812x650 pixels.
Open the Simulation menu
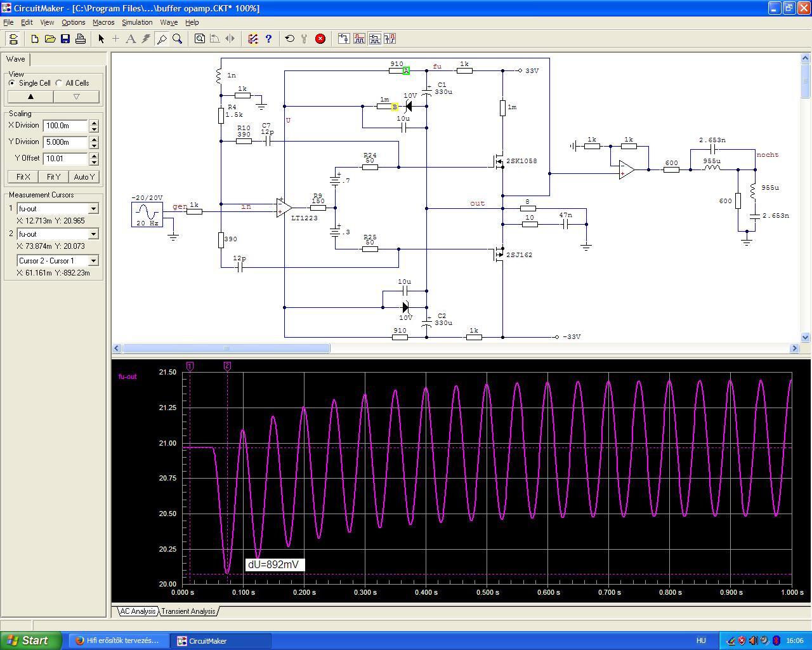click(137, 22)
